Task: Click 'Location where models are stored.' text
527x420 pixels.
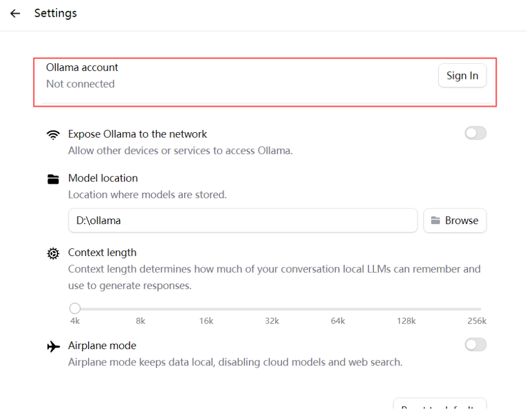Action: [x=148, y=195]
